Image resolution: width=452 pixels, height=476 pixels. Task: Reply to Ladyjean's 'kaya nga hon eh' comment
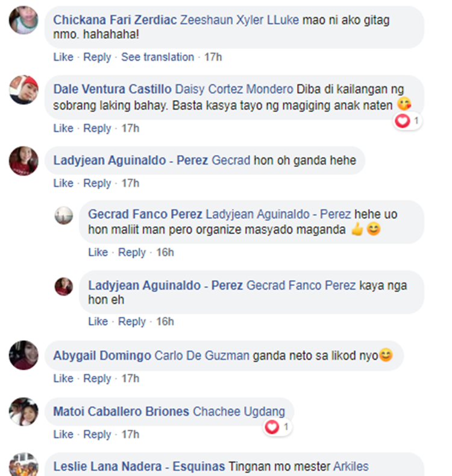pyautogui.click(x=131, y=322)
